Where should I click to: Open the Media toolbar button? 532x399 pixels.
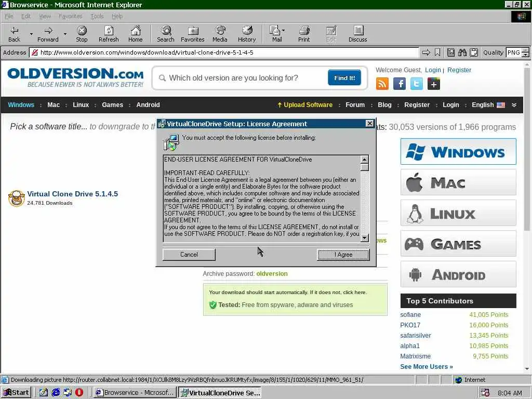point(220,34)
